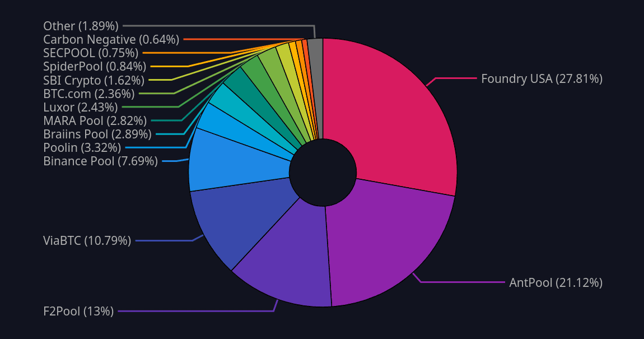The height and width of the screenshot is (339, 644).
Task: Click the Binance Pool (7.69%) label
Action: [101, 161]
